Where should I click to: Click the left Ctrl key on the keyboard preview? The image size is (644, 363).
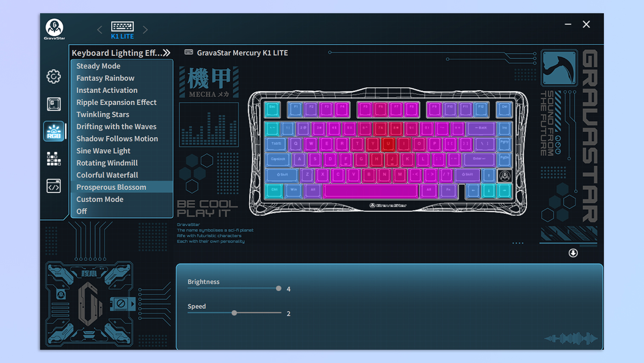pyautogui.click(x=274, y=191)
